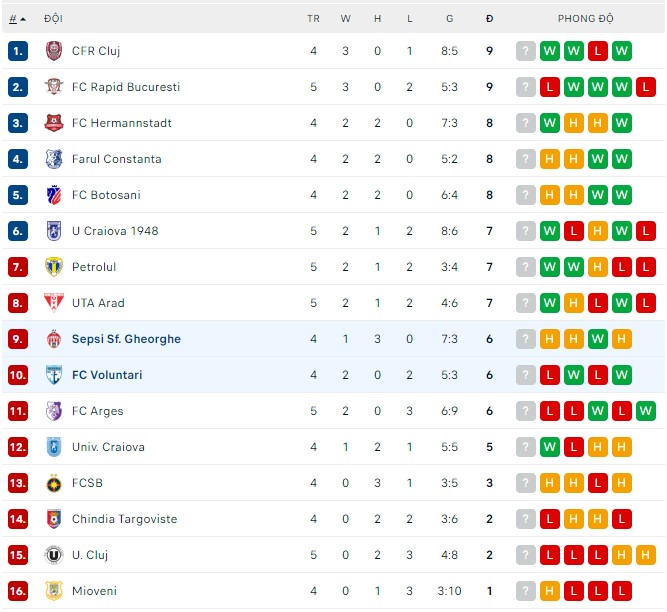Click the FC Rapid Bucuresti crest icon
Screen dimensions: 667x612
[x=54, y=87]
